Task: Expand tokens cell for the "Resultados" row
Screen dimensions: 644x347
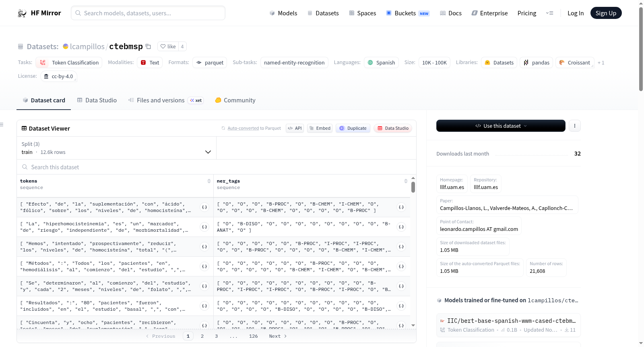Action: (x=204, y=306)
